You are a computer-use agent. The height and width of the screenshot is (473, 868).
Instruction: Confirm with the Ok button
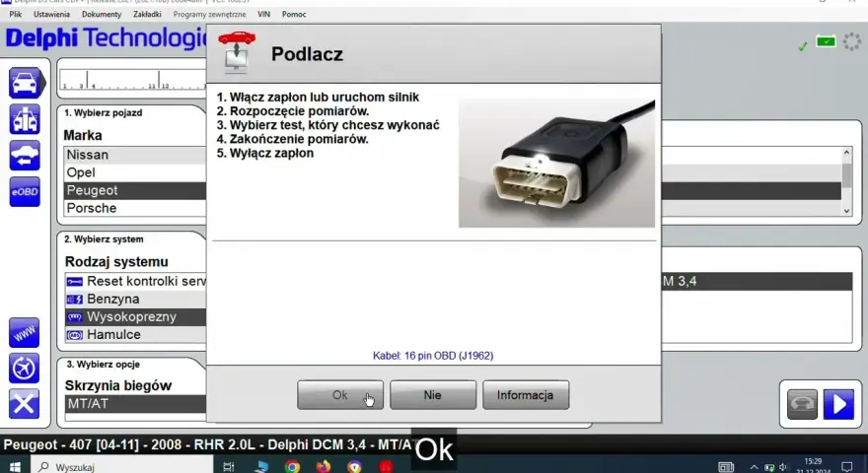[x=340, y=395]
